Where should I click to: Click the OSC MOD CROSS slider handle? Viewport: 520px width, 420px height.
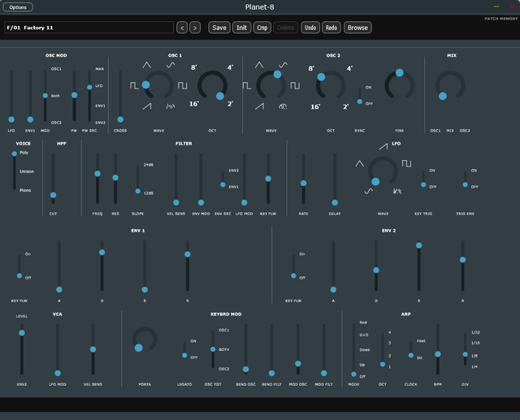coord(120,119)
